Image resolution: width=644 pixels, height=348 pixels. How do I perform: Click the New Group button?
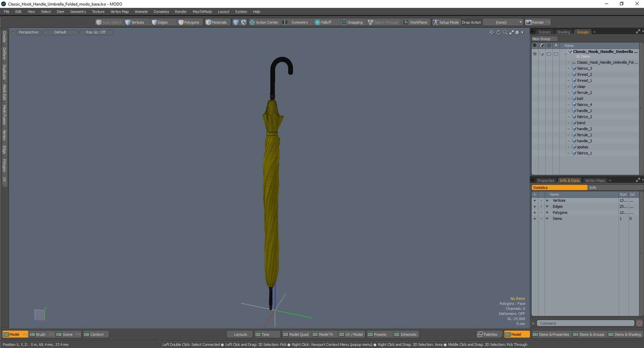[x=544, y=39]
